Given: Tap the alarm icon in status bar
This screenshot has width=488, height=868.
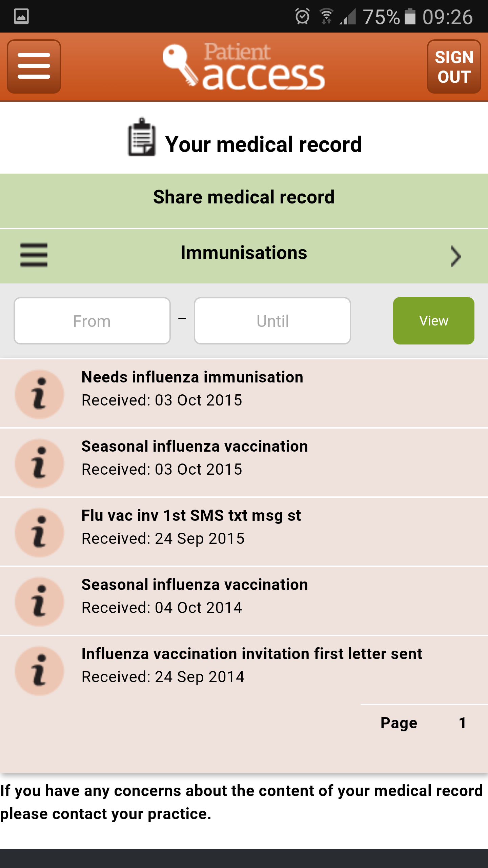Looking at the screenshot, I should click(x=302, y=16).
